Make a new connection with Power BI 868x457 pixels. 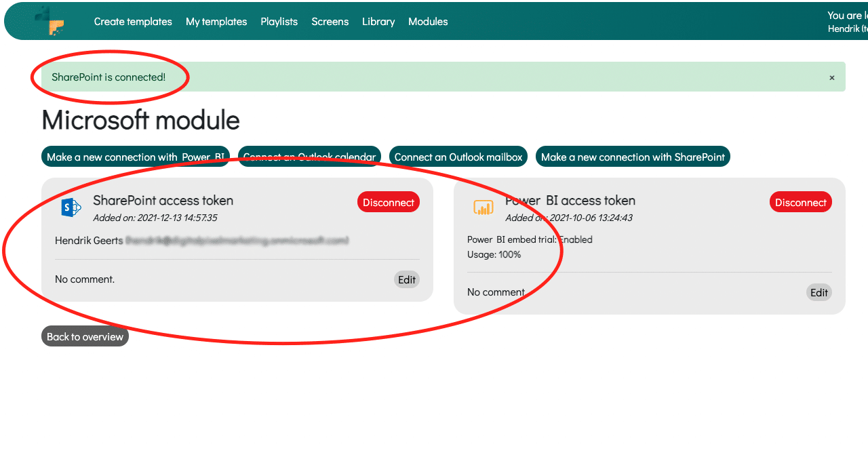tap(136, 157)
